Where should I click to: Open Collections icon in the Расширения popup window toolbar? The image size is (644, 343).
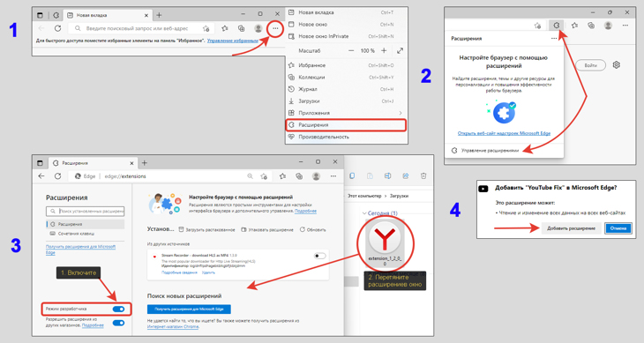(x=591, y=26)
